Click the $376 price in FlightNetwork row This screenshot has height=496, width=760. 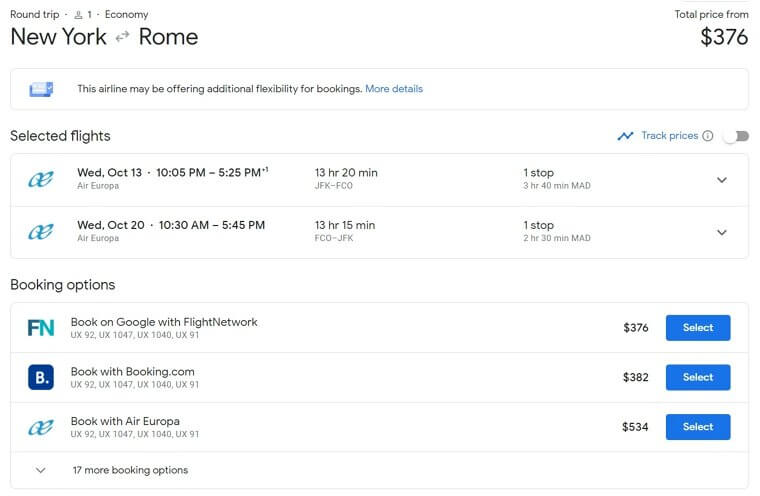(635, 328)
